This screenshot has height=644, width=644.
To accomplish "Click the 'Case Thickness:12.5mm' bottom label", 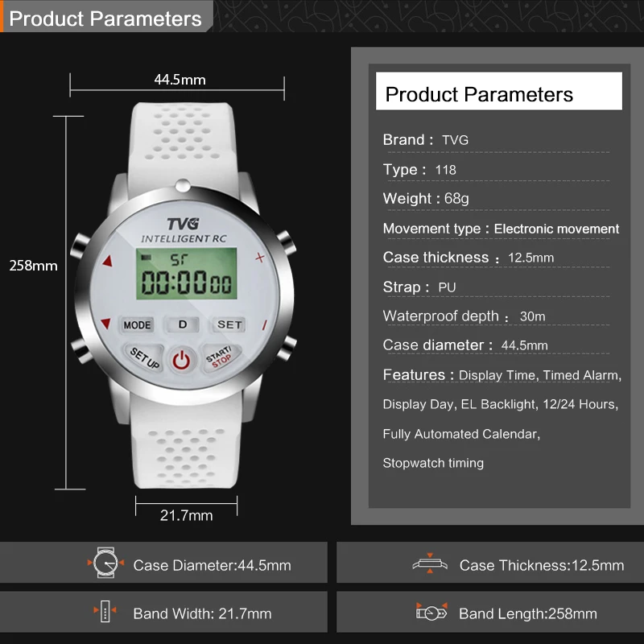I will pos(542,566).
